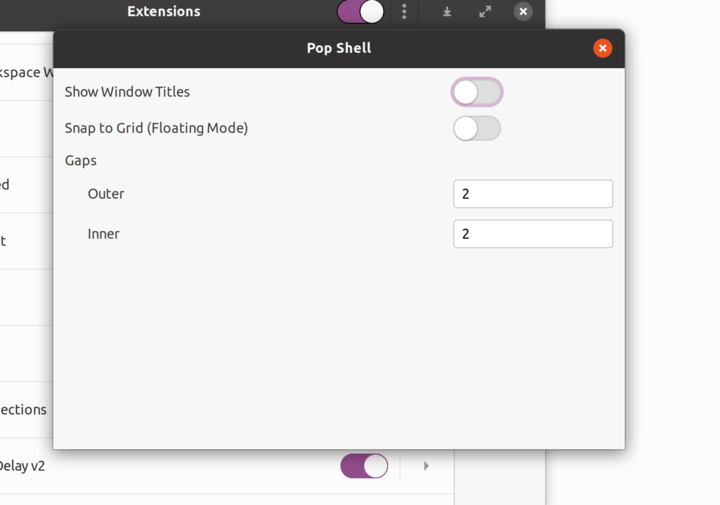Open the three-dot menu in Extensions header
The height and width of the screenshot is (505, 720).
404,12
